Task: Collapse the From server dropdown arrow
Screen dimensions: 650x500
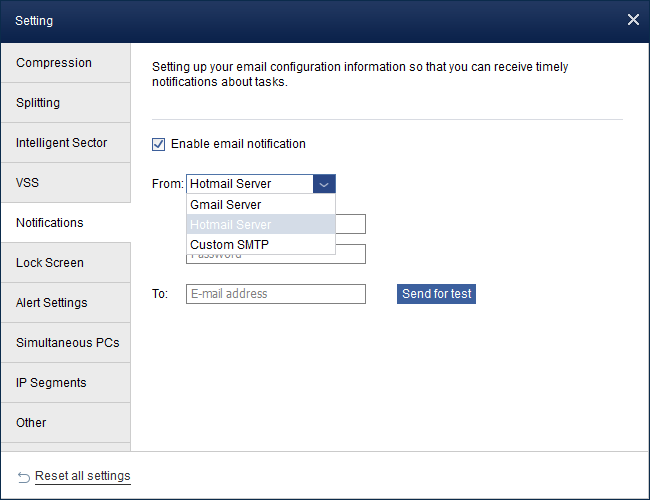Action: [324, 184]
